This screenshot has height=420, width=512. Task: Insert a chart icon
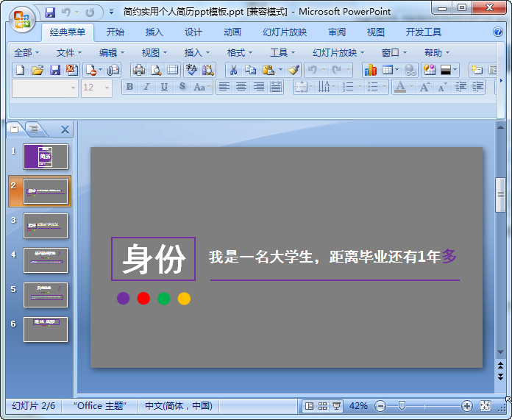tap(371, 70)
